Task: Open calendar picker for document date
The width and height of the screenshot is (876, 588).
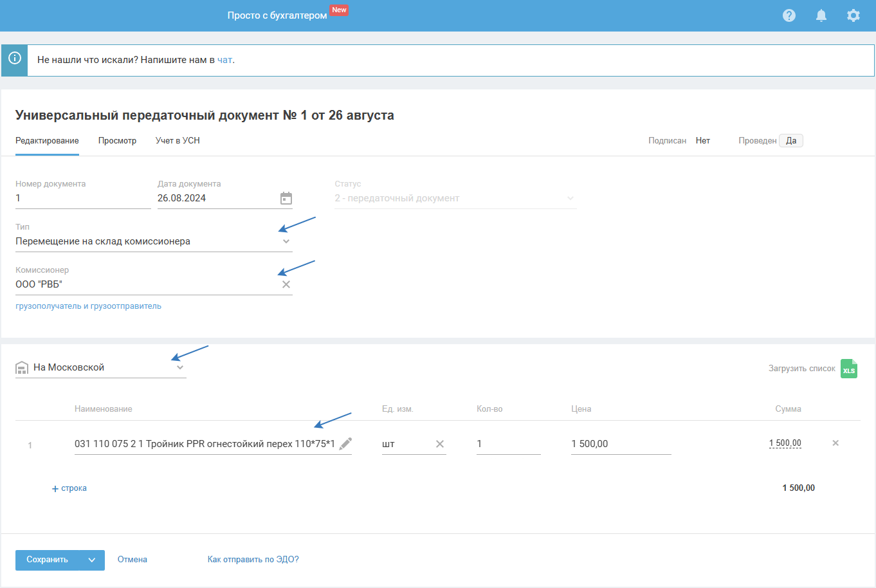Action: tap(286, 198)
